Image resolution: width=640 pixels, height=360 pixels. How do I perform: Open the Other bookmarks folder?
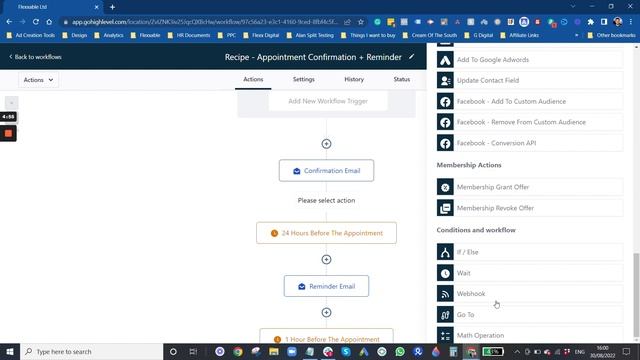click(611, 35)
